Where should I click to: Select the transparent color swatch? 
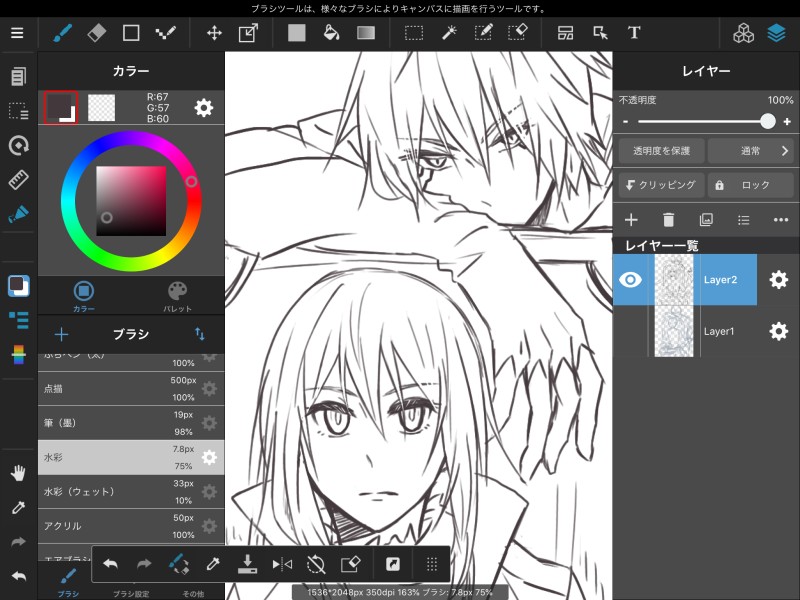point(102,108)
